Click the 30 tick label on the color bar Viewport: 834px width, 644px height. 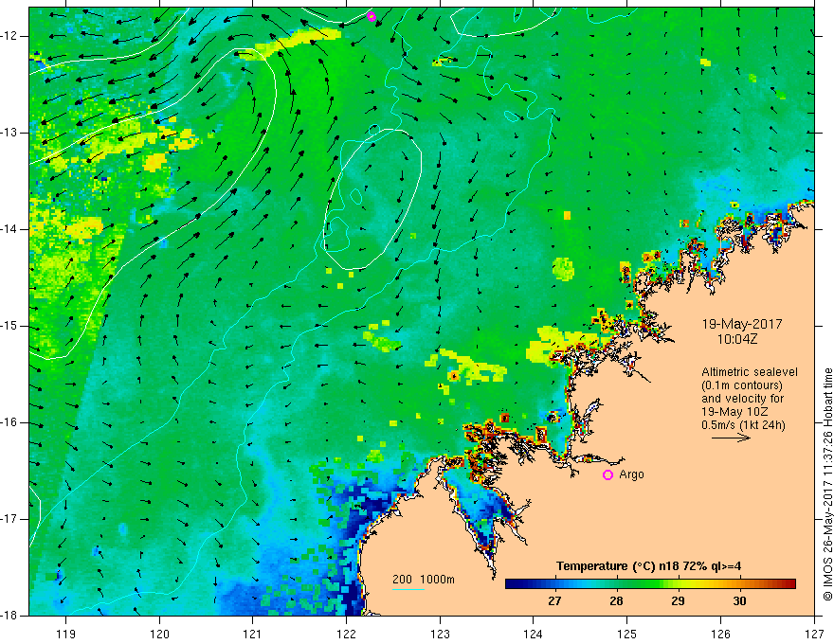pos(739,601)
